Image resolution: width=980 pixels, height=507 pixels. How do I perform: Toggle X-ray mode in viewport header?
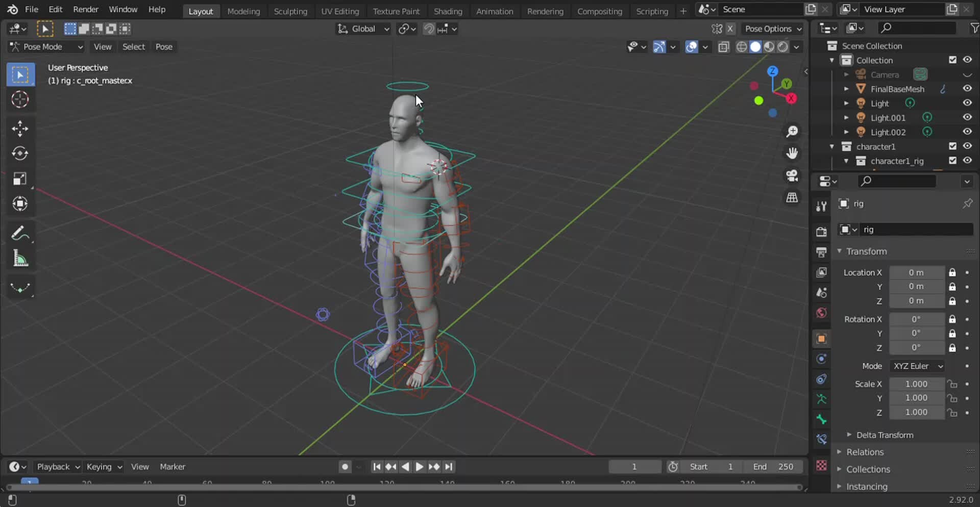click(x=724, y=46)
